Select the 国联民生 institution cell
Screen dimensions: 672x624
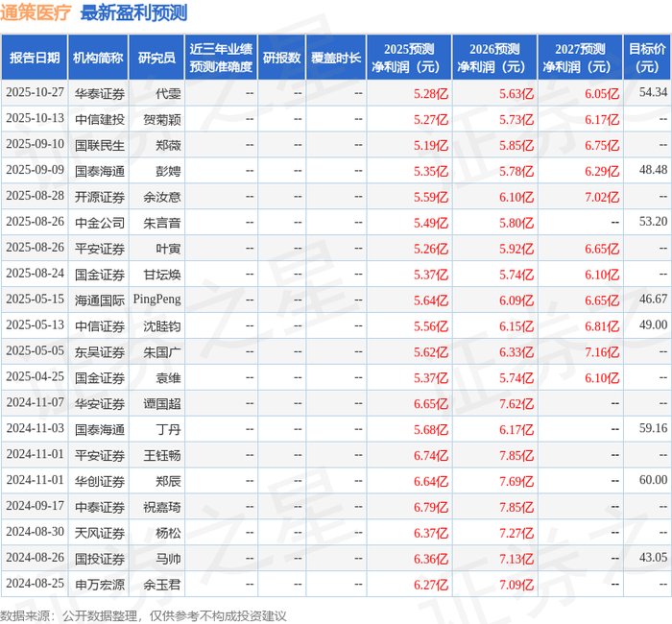(x=100, y=145)
